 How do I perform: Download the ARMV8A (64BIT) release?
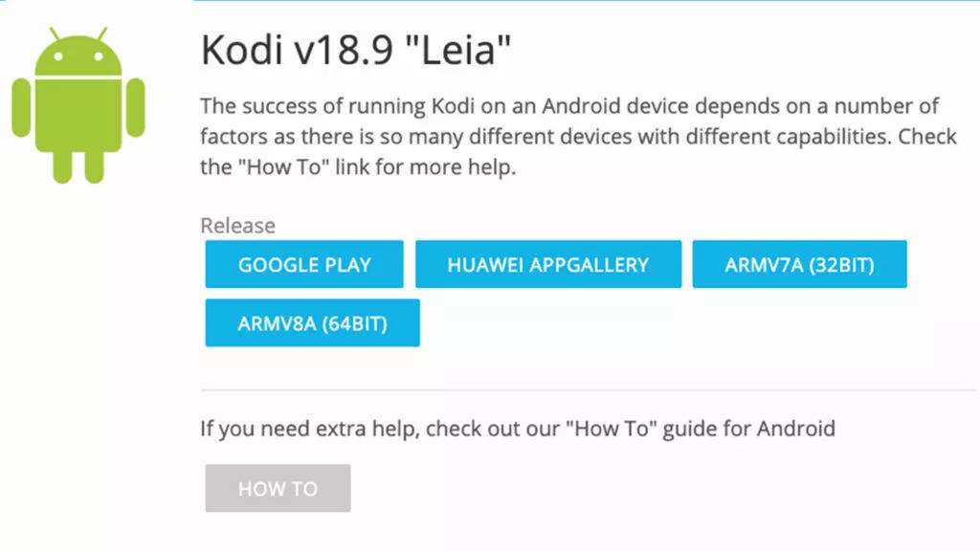pyautogui.click(x=313, y=323)
